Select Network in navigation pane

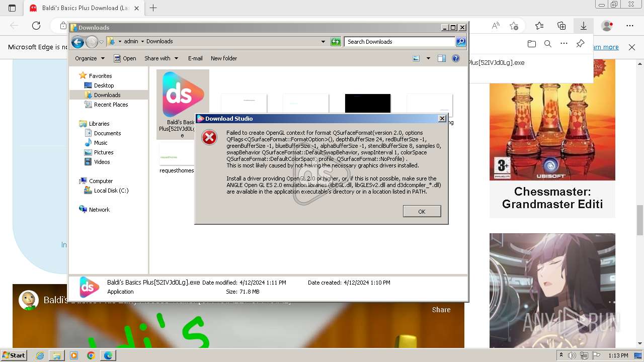(x=99, y=210)
